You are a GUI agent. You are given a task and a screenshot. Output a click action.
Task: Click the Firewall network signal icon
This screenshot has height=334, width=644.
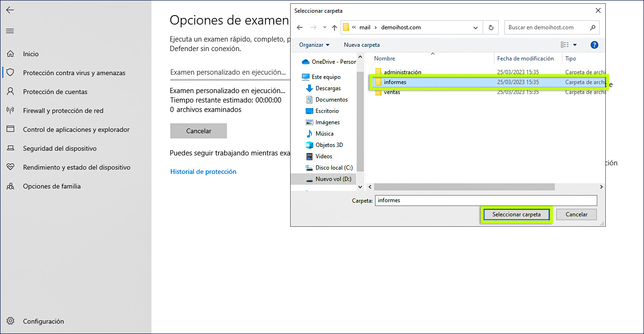(x=10, y=111)
